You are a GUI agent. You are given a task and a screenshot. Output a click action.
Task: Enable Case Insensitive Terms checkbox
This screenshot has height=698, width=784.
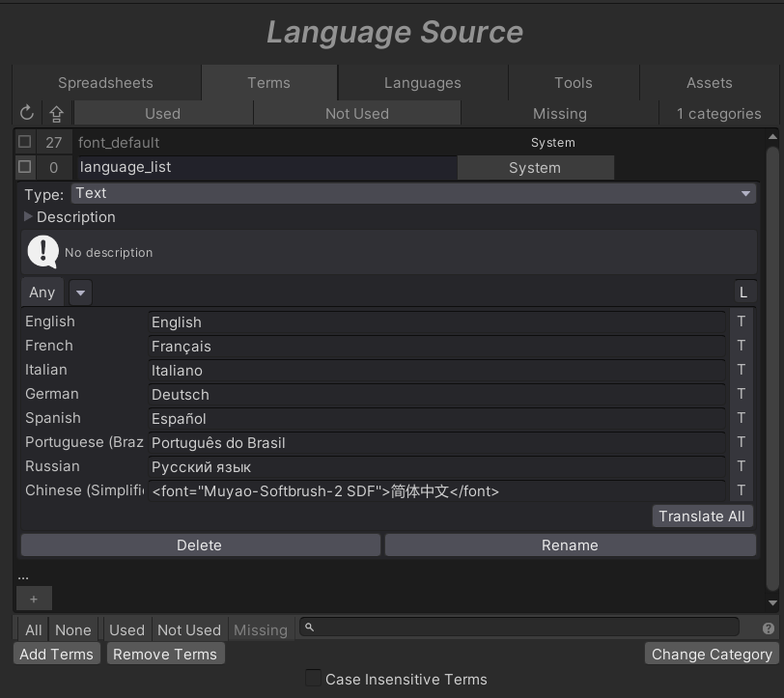(313, 678)
